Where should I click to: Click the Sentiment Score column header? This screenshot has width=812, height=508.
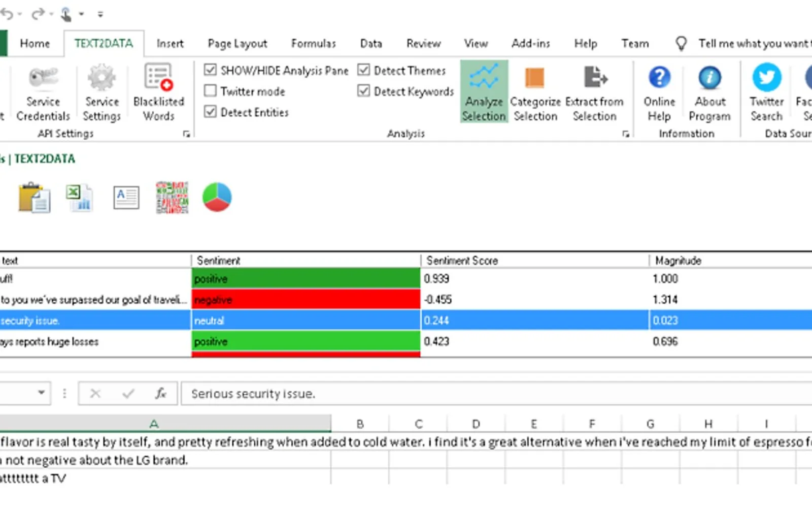535,261
